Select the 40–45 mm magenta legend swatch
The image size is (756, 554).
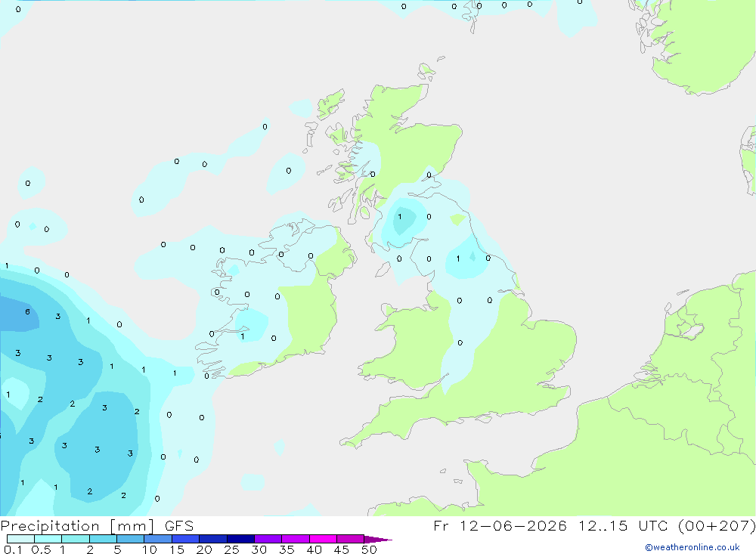tap(323, 539)
